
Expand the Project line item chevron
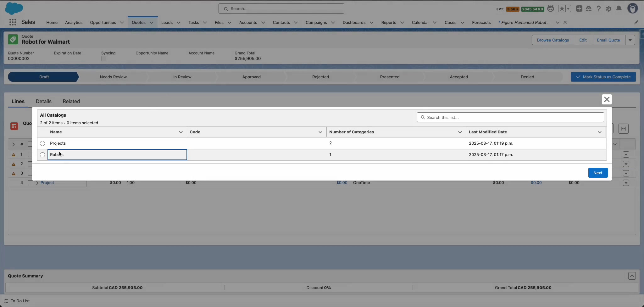(x=37, y=183)
